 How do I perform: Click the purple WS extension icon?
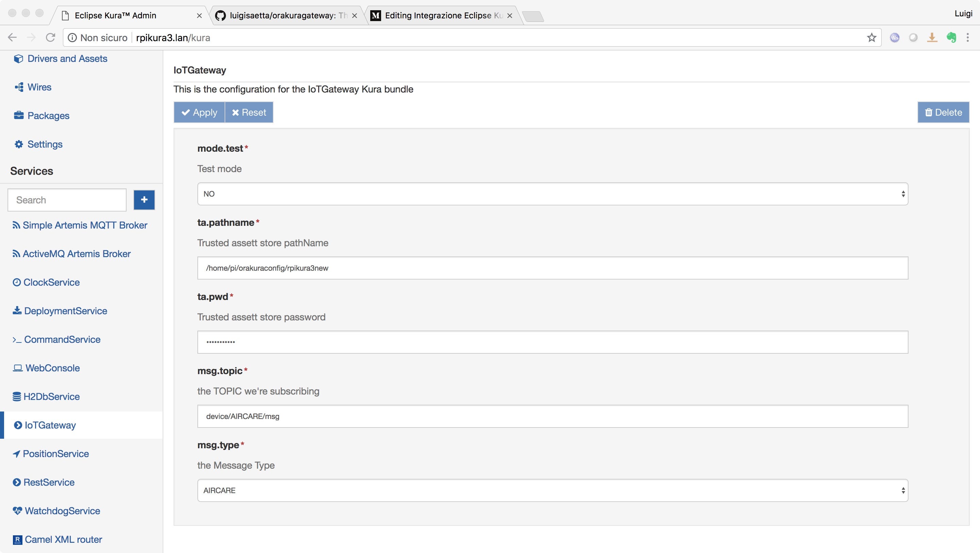(895, 37)
